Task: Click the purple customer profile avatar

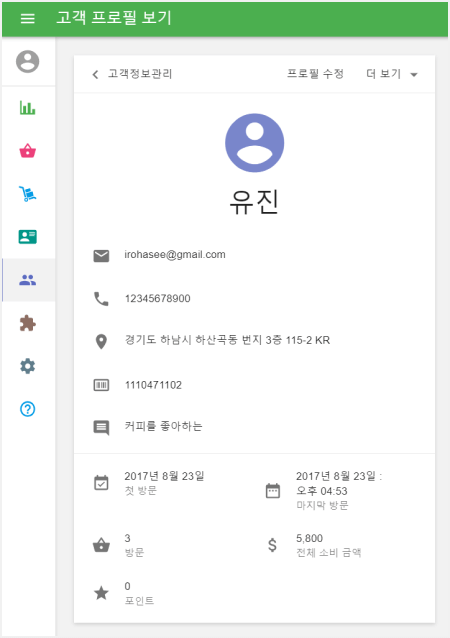Action: pyautogui.click(x=254, y=143)
